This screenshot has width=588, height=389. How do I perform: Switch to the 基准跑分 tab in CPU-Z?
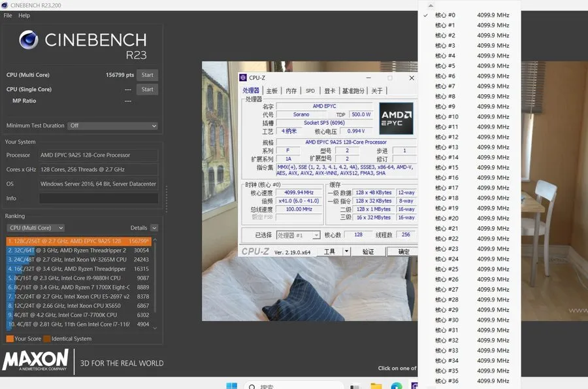353,91
